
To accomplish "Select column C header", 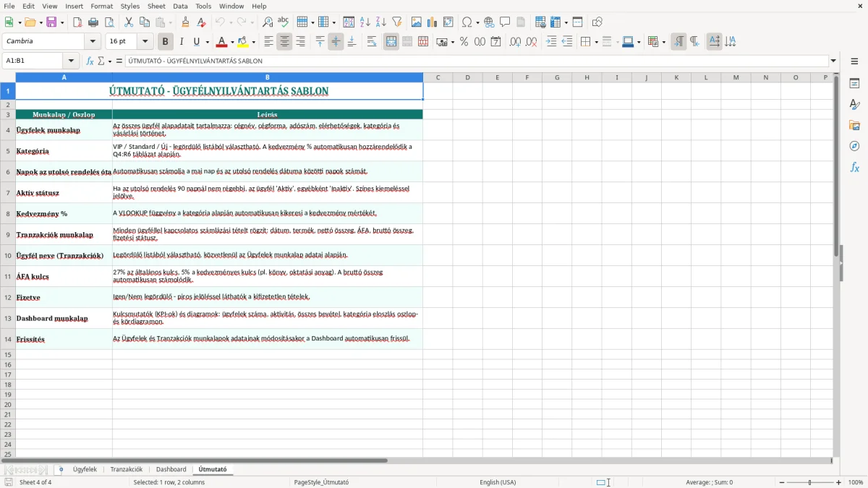I will 438,77.
